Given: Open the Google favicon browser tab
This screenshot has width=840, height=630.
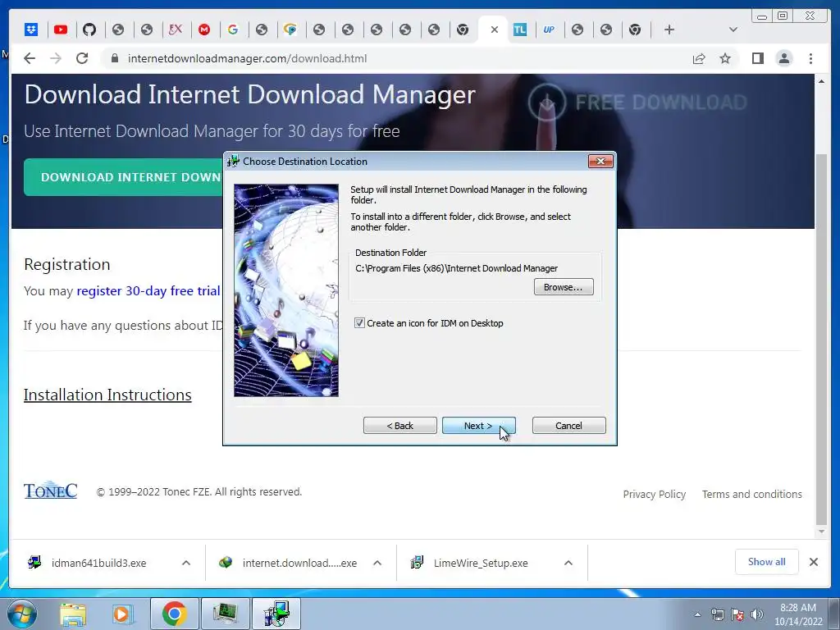Looking at the screenshot, I should click(233, 30).
